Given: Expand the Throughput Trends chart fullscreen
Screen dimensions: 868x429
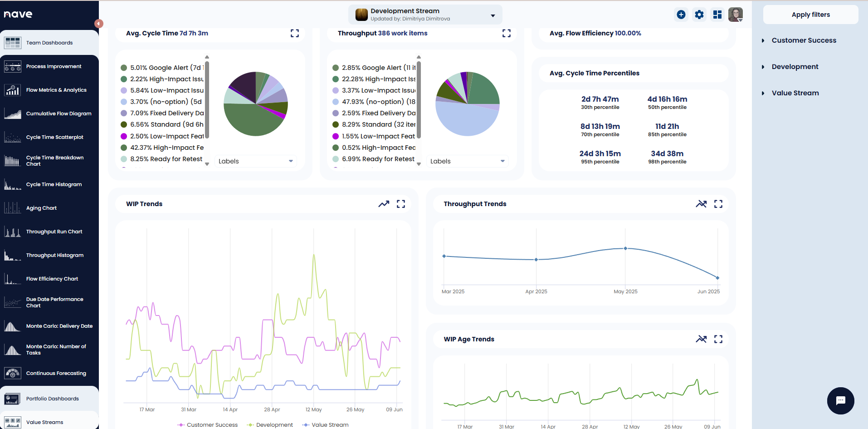Looking at the screenshot, I should point(718,204).
